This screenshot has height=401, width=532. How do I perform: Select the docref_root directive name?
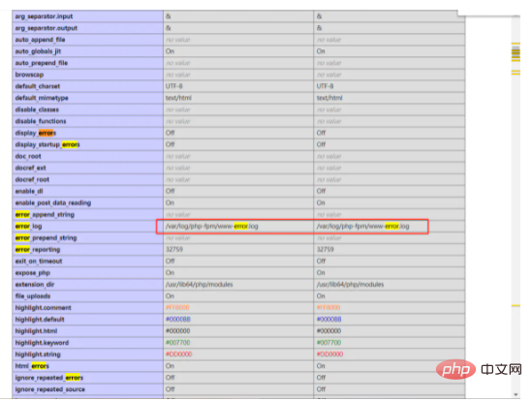pyautogui.click(x=32, y=179)
